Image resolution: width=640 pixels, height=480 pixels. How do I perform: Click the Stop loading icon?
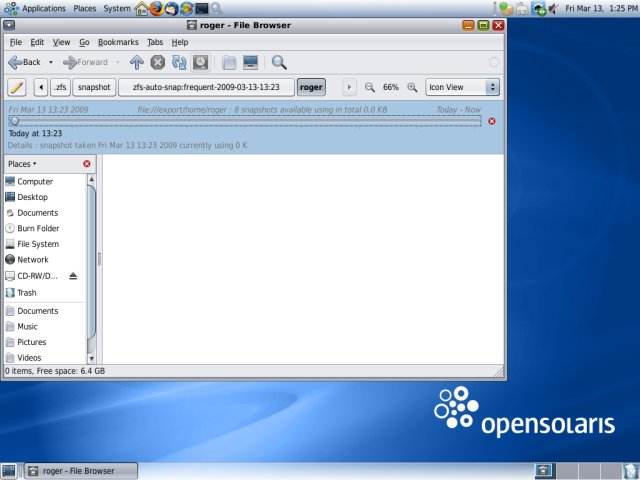point(158,62)
